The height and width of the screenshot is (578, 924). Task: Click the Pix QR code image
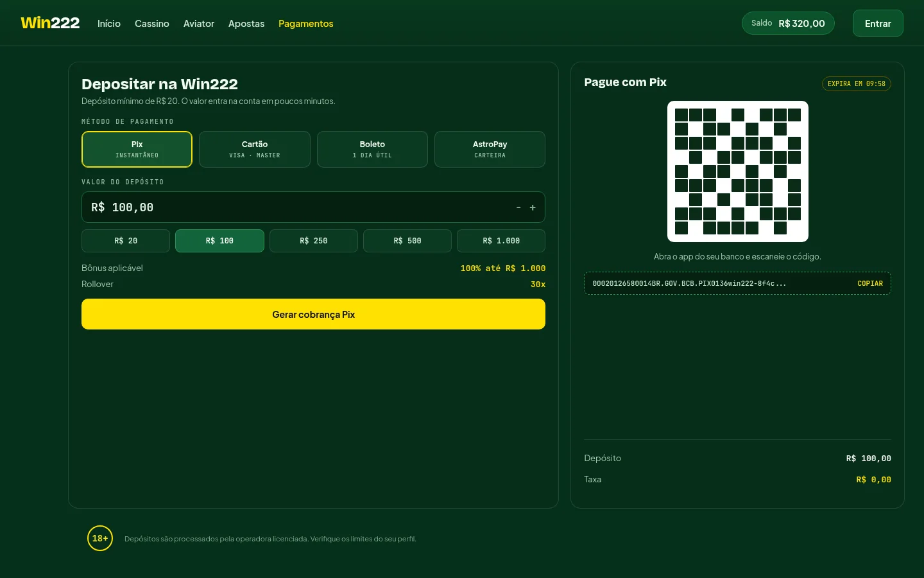click(738, 171)
